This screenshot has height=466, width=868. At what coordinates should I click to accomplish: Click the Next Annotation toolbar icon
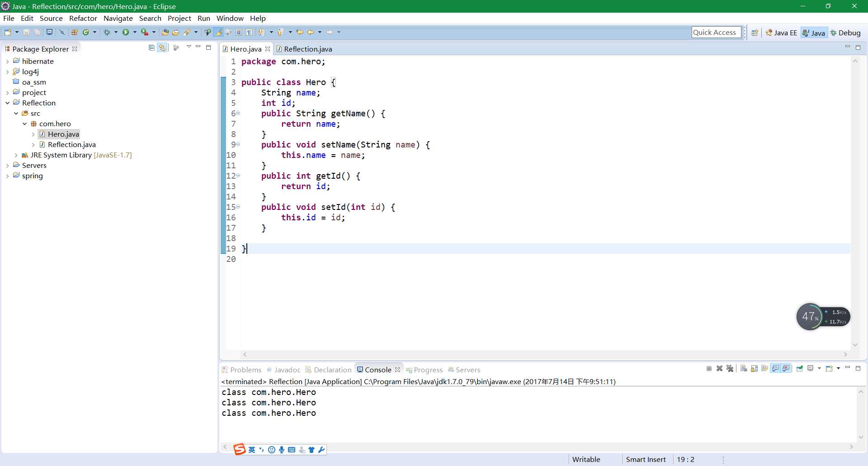(x=261, y=32)
